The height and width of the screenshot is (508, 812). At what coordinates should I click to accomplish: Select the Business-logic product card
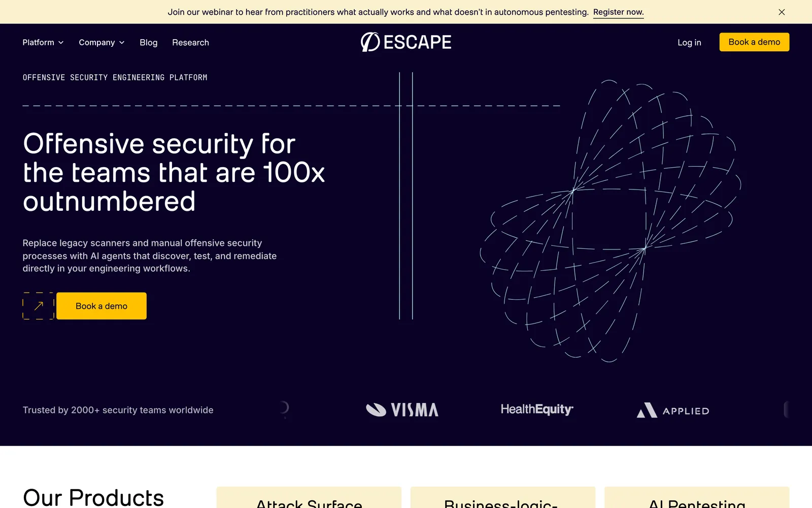(502, 498)
